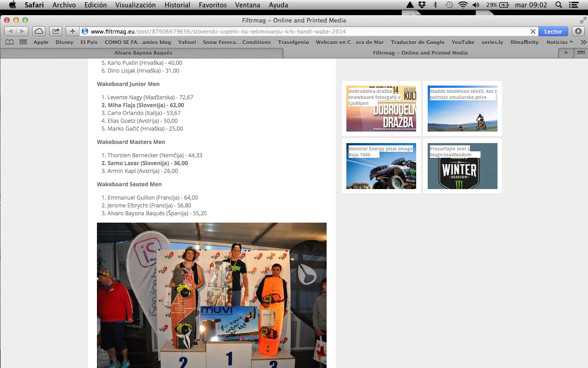Switch to Filtrmag Online and Printed Media tab
This screenshot has width=588, height=368.
point(420,53)
